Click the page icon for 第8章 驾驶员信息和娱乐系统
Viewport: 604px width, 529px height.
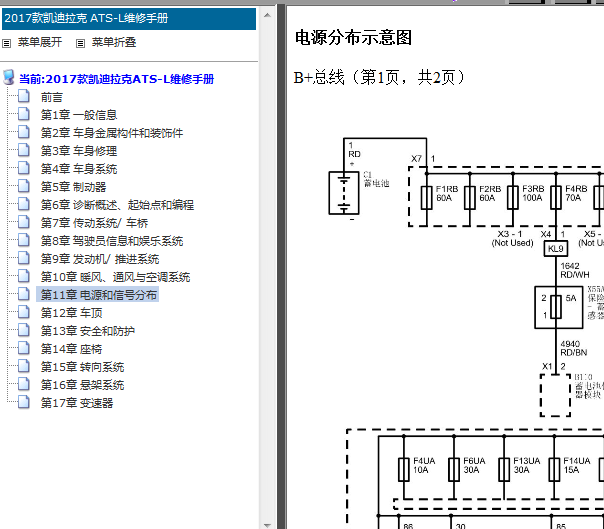pyautogui.click(x=23, y=240)
